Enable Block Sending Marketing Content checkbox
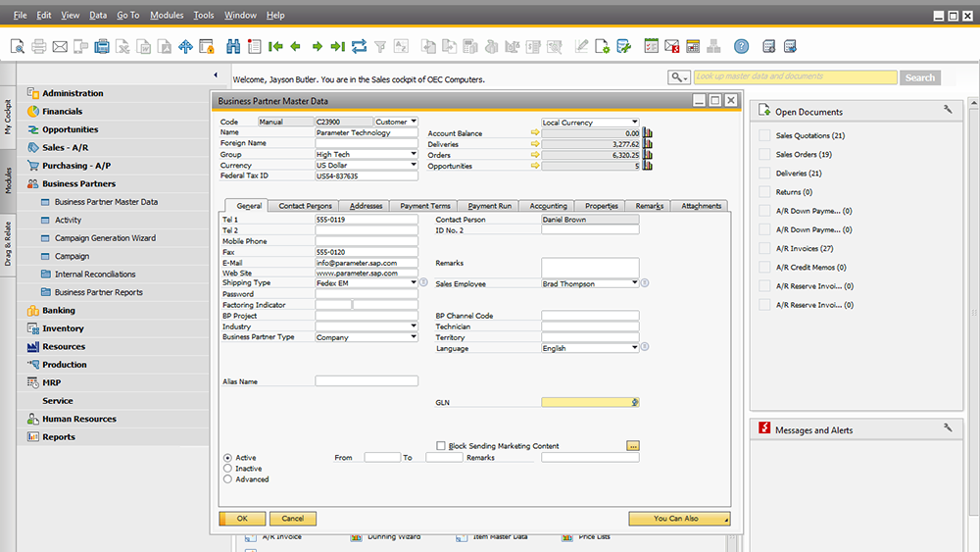 (441, 446)
